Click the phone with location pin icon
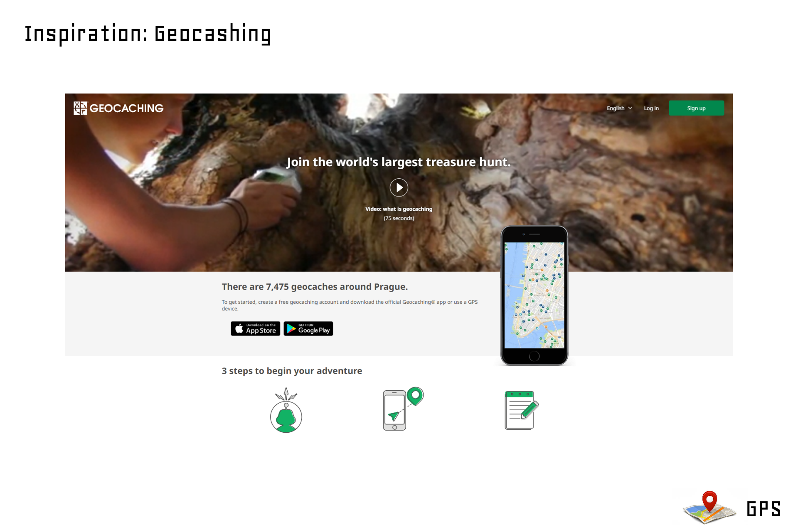 403,409
